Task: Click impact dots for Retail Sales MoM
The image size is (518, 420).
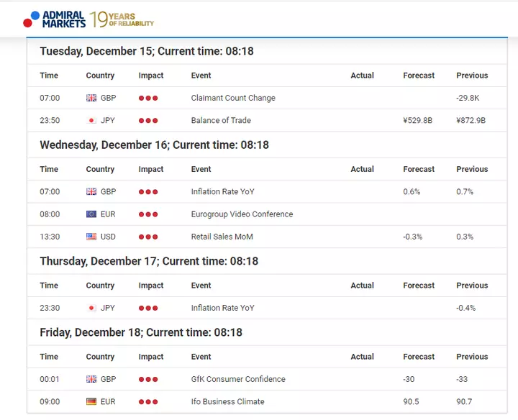Action: 148,237
